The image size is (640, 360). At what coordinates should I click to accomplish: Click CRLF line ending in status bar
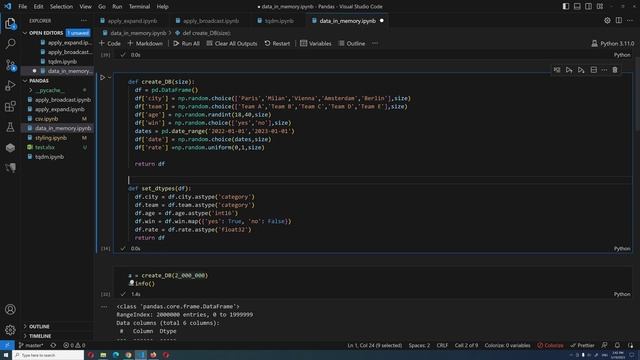coord(442,345)
